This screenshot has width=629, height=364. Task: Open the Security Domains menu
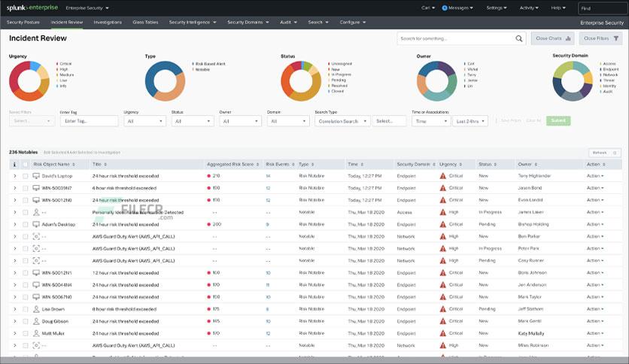[x=248, y=23]
